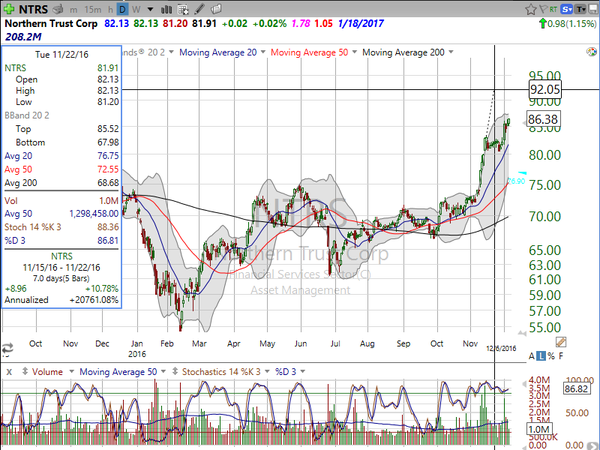
Task: Expand the Moving Average 200 dropdown arrow
Action: pyautogui.click(x=451, y=52)
